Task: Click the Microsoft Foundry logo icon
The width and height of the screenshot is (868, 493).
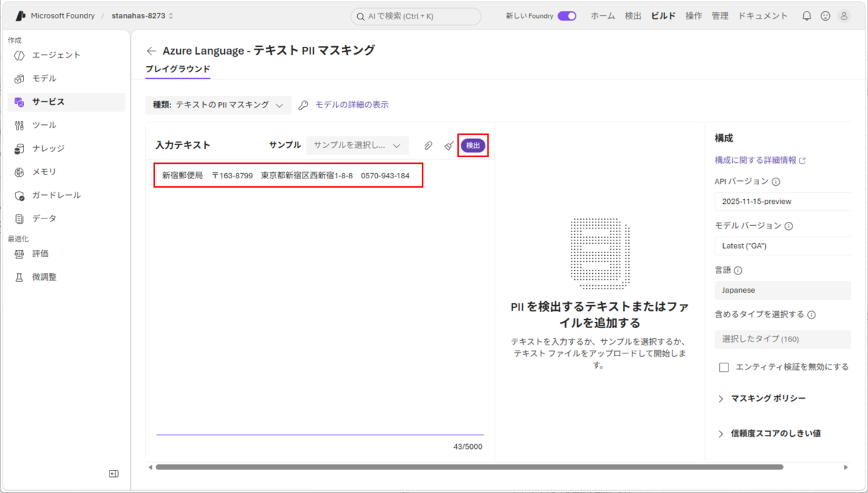Action: coord(20,15)
